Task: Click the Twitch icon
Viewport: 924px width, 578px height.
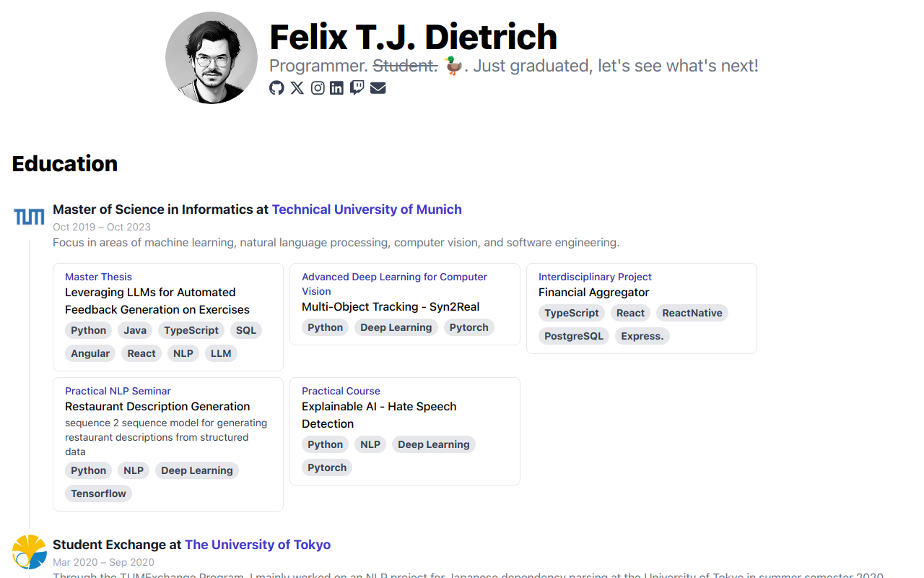Action: coord(357,87)
